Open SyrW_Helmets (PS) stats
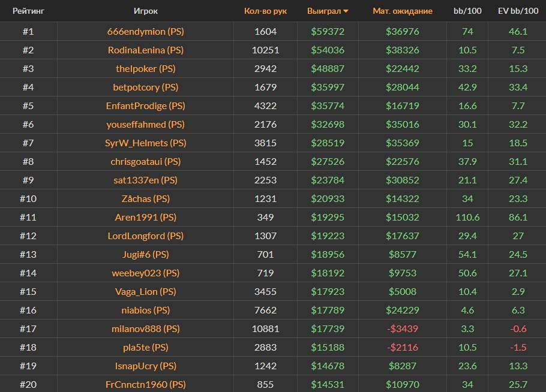 [x=145, y=143]
